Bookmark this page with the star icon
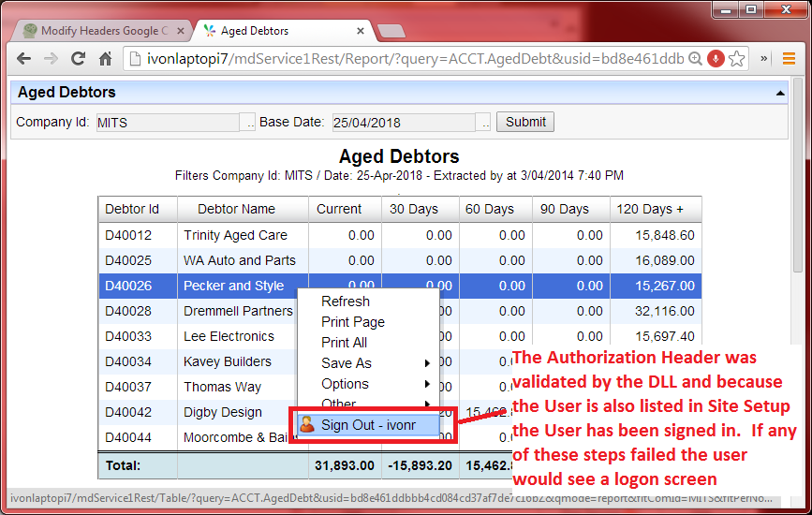Image resolution: width=812 pixels, height=515 pixels. tap(737, 59)
